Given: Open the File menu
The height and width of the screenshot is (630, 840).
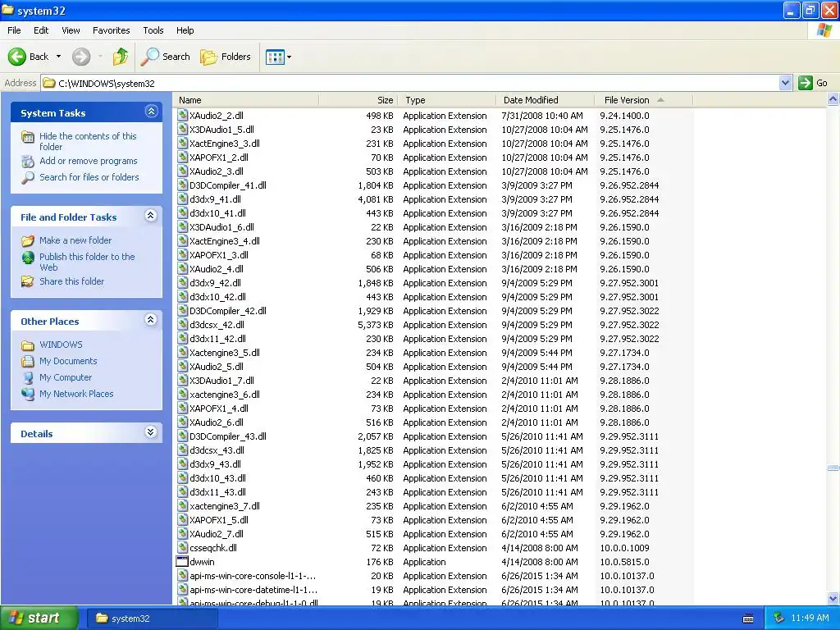Looking at the screenshot, I should tap(14, 30).
